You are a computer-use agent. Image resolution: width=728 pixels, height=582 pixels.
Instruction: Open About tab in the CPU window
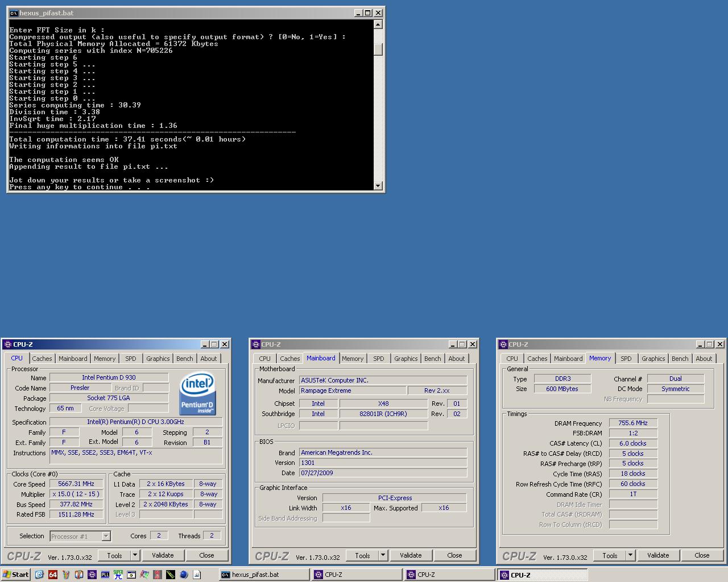(209, 359)
